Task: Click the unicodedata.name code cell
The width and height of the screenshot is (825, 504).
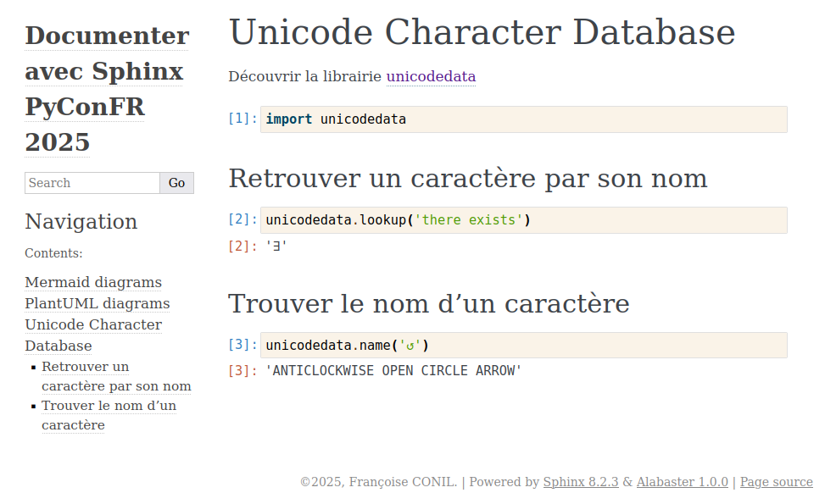Action: (x=523, y=345)
